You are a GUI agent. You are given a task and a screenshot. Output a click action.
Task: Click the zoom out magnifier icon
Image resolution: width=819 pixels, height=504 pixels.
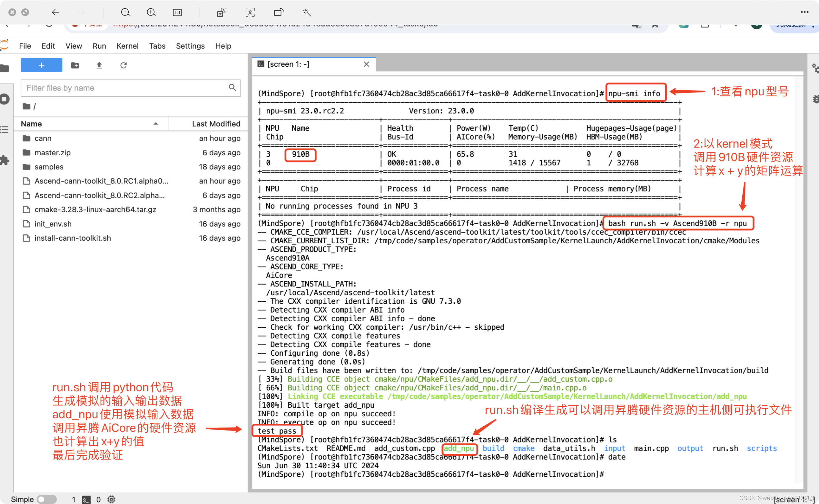(125, 12)
